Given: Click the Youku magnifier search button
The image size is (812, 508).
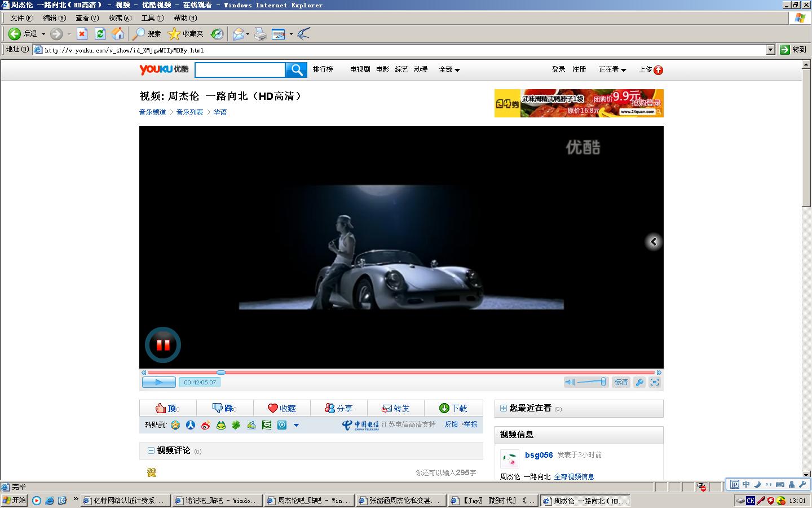Looking at the screenshot, I should point(296,70).
